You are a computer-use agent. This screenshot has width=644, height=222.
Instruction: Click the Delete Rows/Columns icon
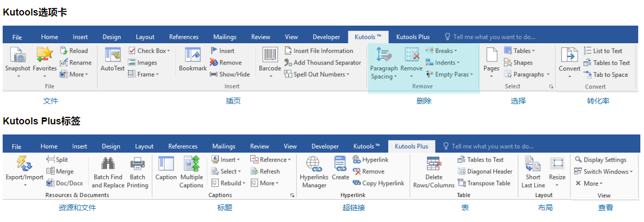pyautogui.click(x=433, y=164)
